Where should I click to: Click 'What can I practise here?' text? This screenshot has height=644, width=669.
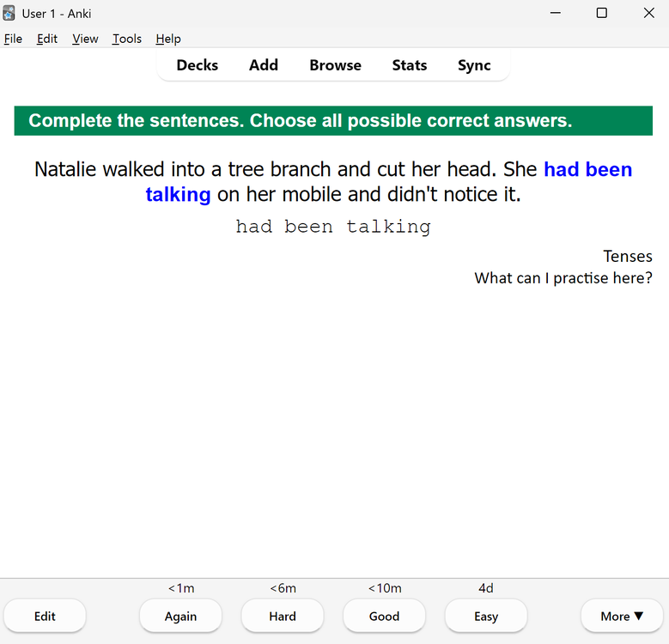click(563, 278)
